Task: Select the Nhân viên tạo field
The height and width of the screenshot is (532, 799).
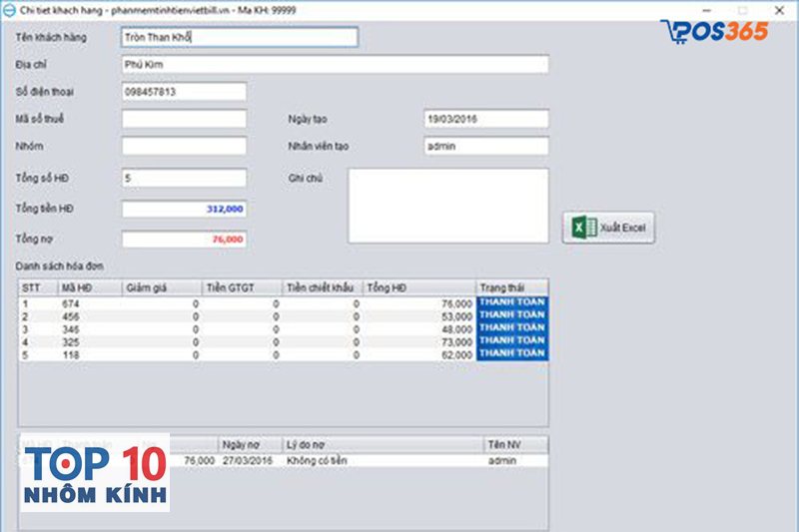Action: click(x=485, y=146)
